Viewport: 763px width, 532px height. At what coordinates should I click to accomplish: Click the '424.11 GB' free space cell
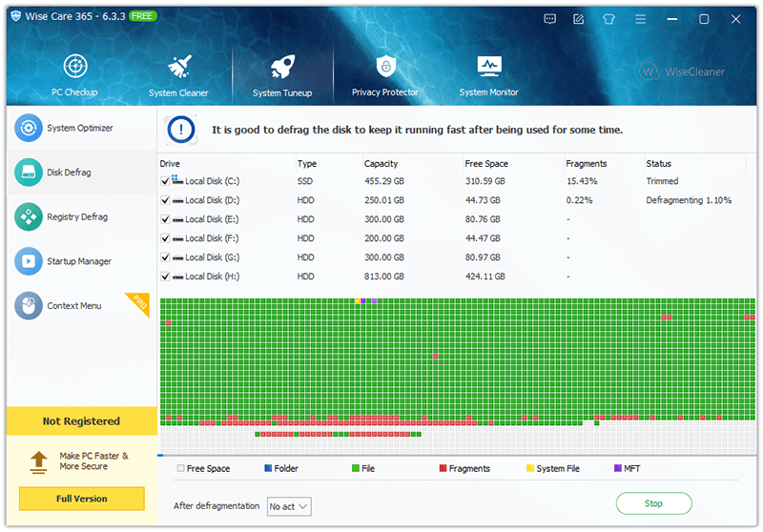(485, 276)
